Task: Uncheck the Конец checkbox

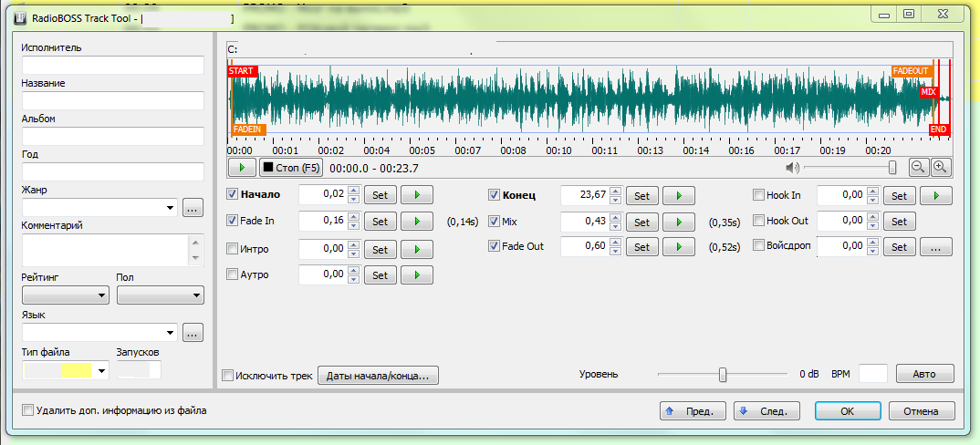Action: pyautogui.click(x=494, y=195)
